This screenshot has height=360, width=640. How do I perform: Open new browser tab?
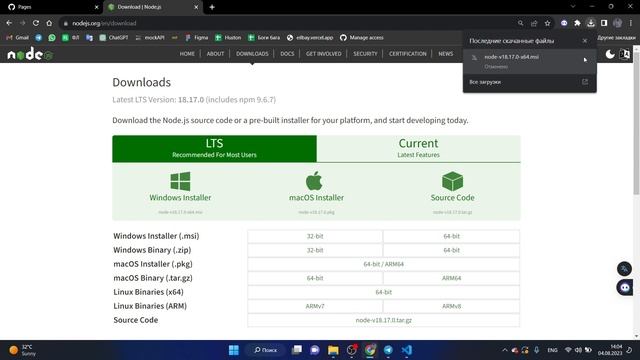coord(212,7)
